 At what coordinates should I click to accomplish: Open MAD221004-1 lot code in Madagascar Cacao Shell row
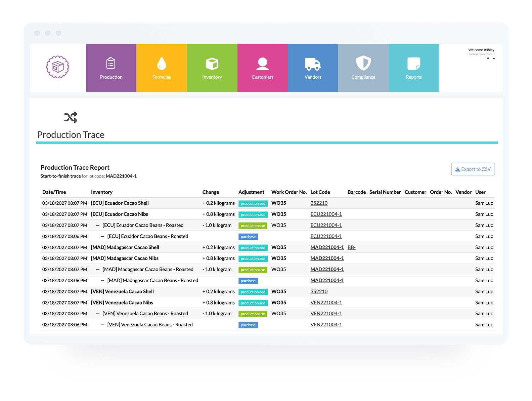coord(327,247)
